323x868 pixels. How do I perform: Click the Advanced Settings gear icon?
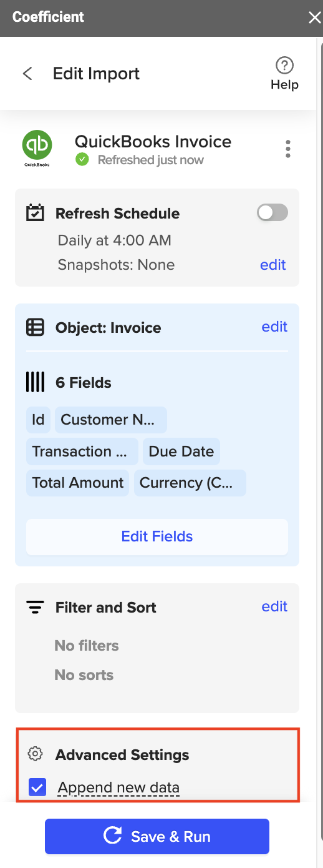(x=36, y=754)
